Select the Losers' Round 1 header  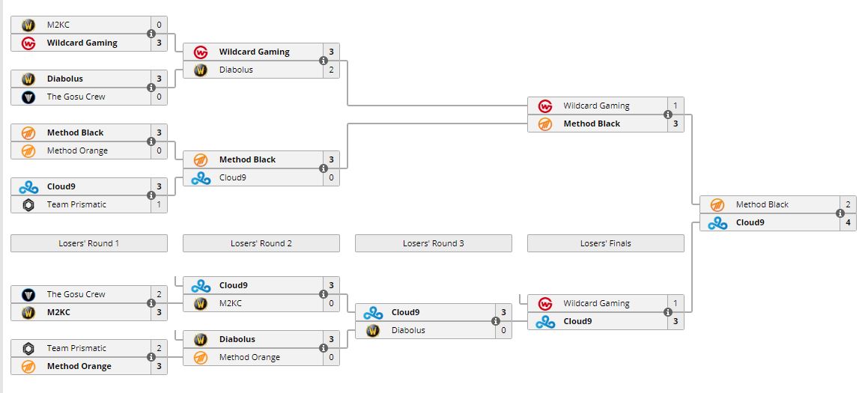89,243
